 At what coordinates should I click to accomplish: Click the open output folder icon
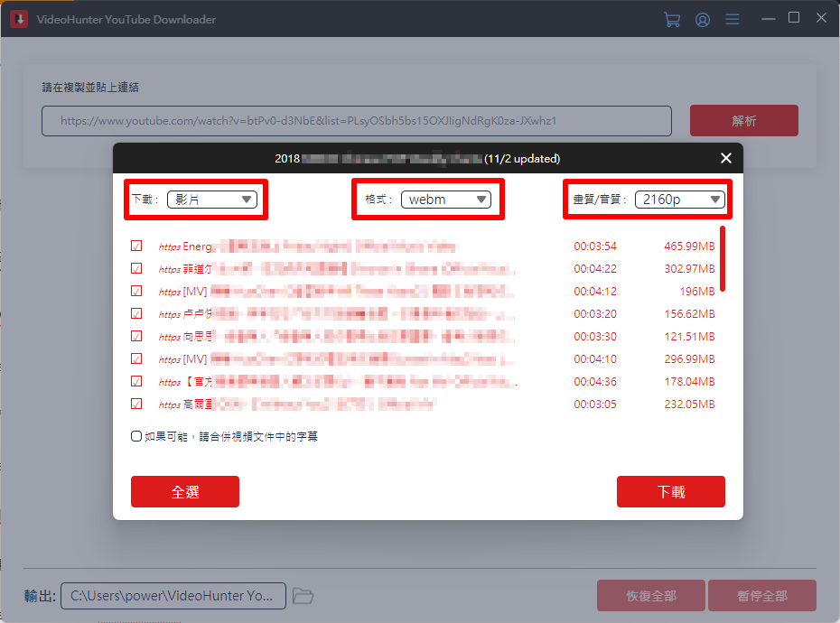click(x=303, y=596)
